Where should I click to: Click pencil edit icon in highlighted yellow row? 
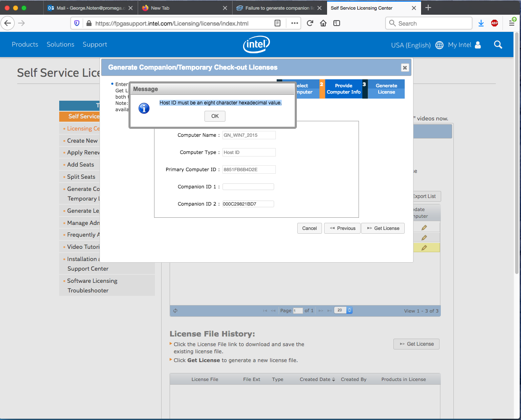(424, 248)
